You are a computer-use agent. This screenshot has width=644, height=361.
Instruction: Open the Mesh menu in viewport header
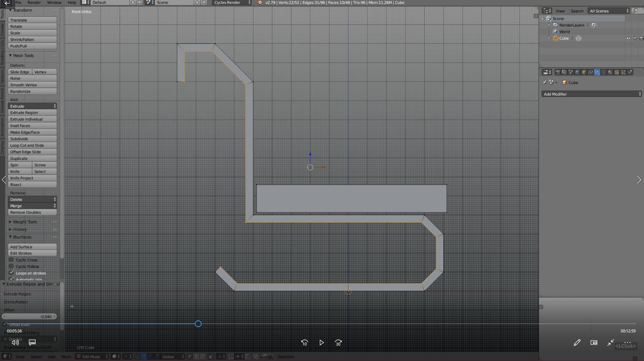tap(66, 357)
